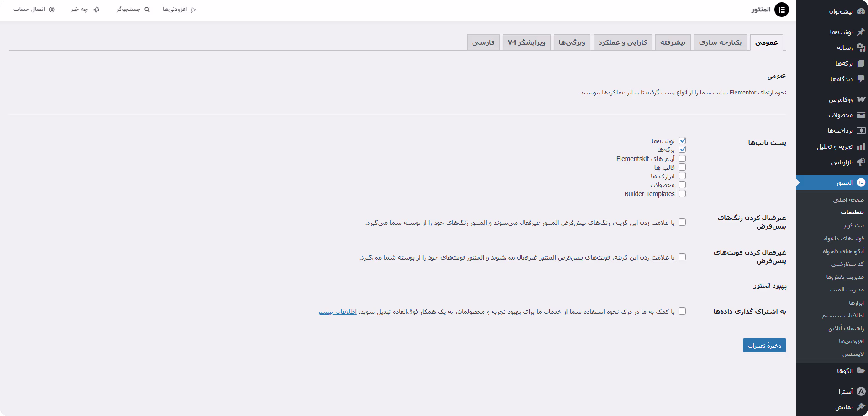Screen dimensions: 868x416
Task: Click the المنتور sidebar Elementor icon
Action: pos(861,182)
